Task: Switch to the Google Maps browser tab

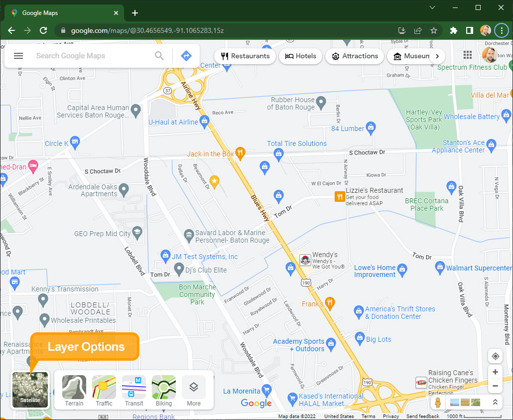Action: tap(64, 13)
